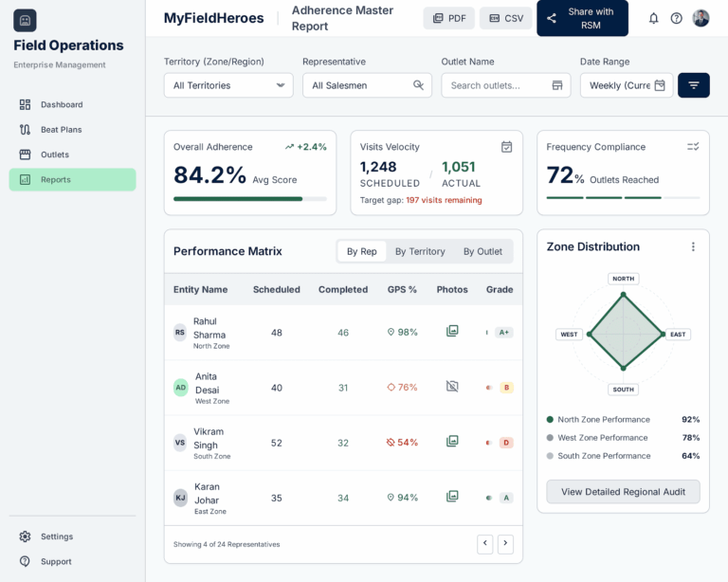Switch Performance Matrix to By Outlet
This screenshot has width=728, height=582.
[x=482, y=251]
